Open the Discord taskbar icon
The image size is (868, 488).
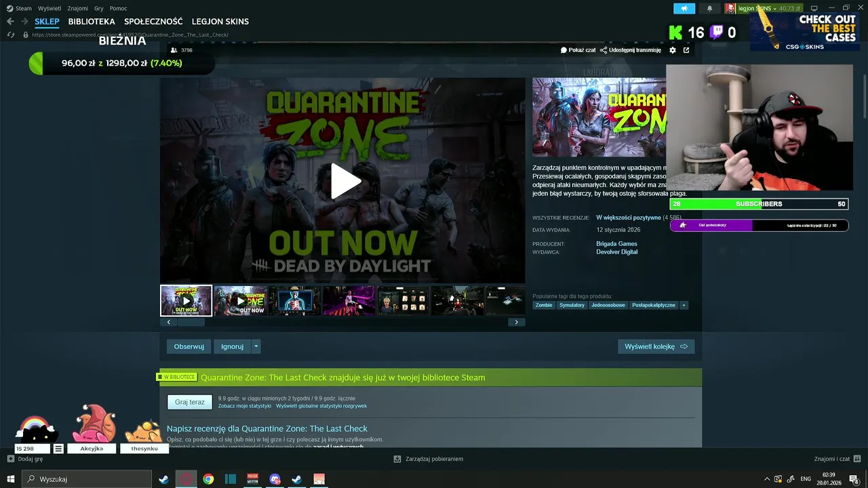pyautogui.click(x=275, y=479)
